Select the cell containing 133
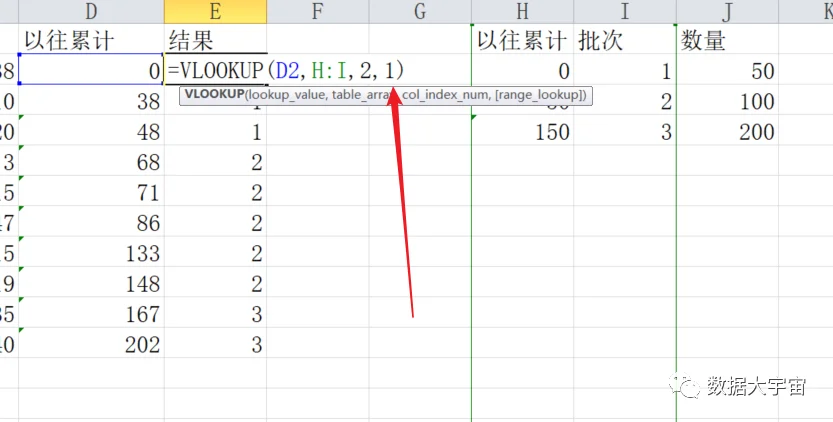833x422 pixels. point(91,252)
